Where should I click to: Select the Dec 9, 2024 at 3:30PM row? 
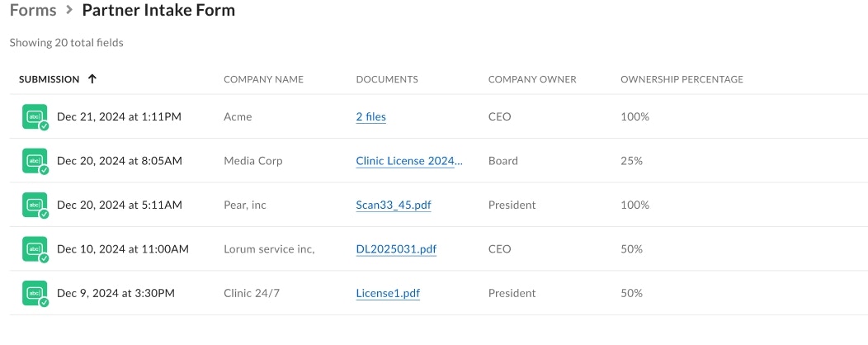click(438, 294)
